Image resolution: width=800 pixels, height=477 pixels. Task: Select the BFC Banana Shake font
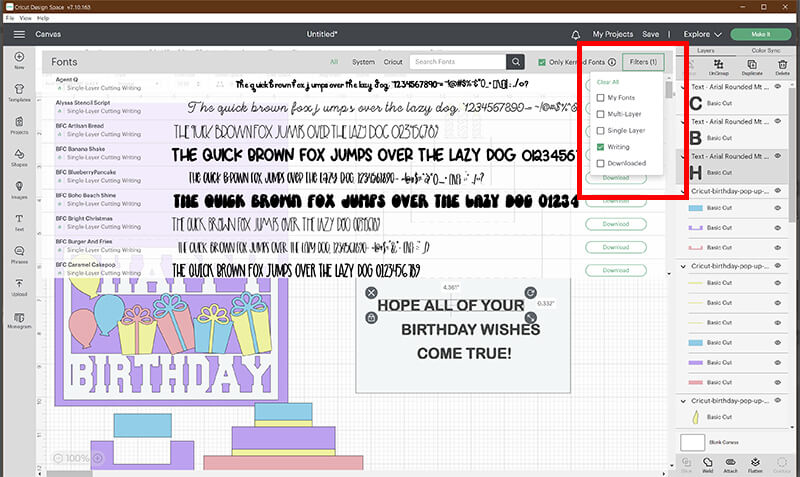click(80, 149)
